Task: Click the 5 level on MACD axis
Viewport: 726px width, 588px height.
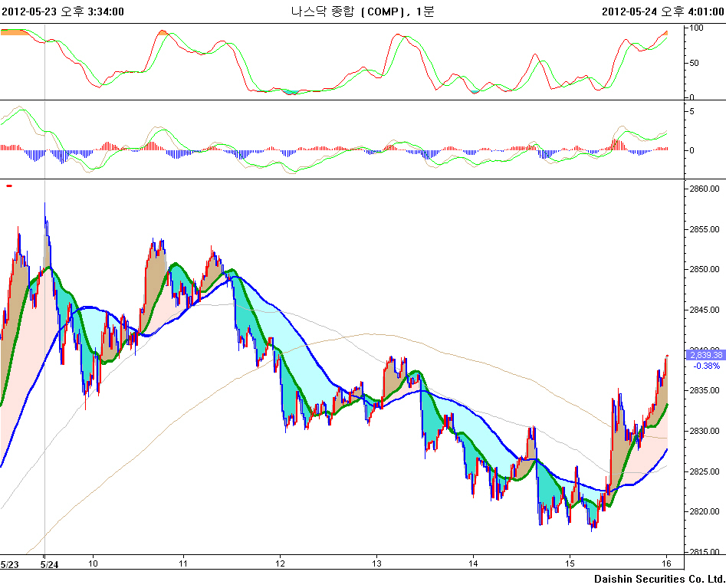Action: pyautogui.click(x=692, y=111)
